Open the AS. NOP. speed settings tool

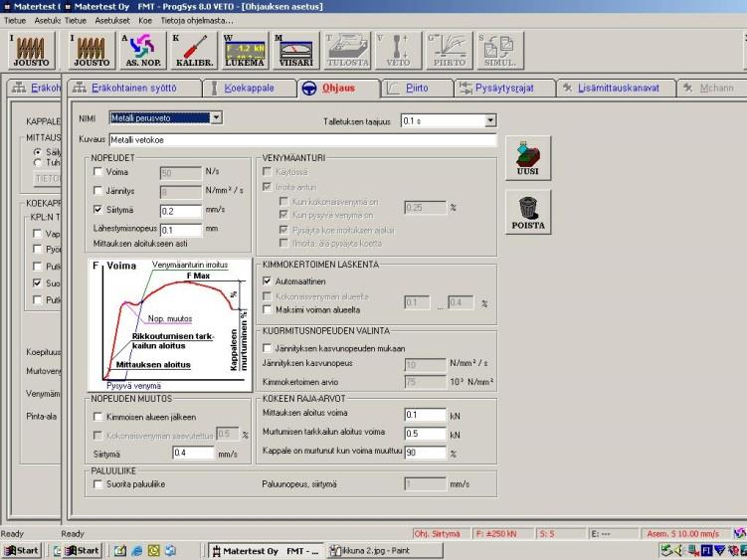point(143,50)
